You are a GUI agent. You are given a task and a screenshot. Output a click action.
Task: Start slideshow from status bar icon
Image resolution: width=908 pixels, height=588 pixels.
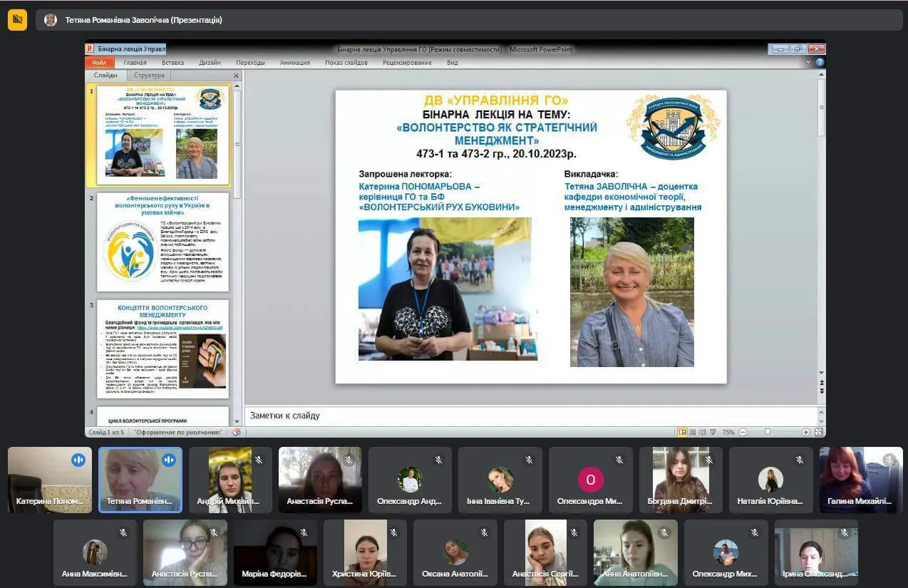coord(712,432)
